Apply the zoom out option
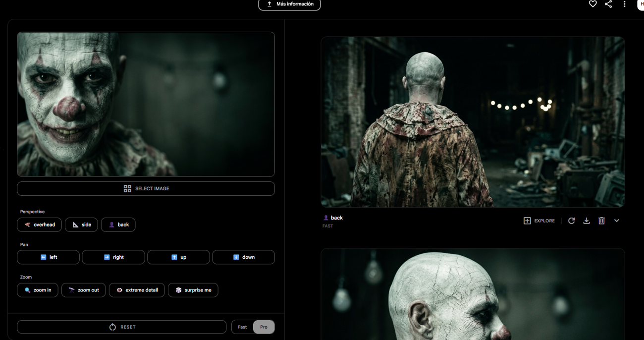The height and width of the screenshot is (340, 644). tap(84, 290)
